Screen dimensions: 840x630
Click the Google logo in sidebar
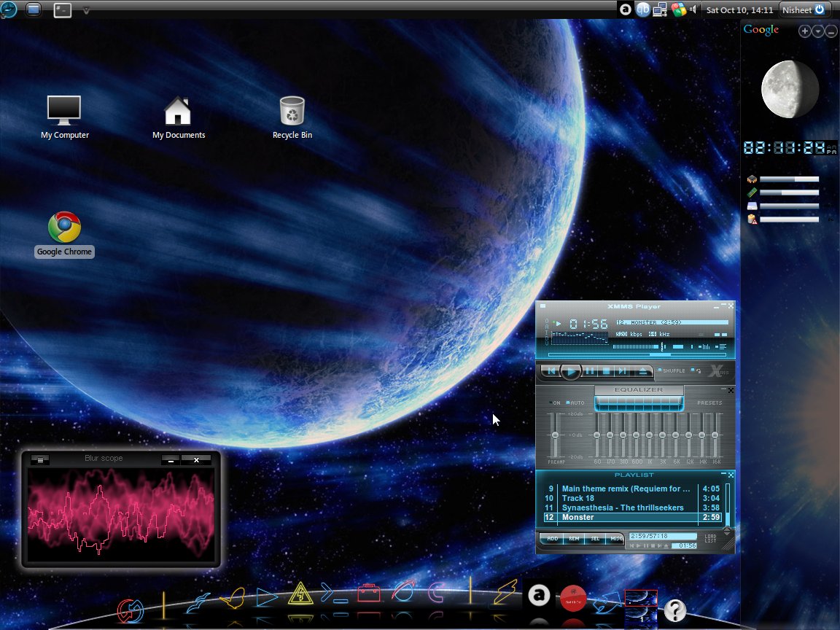(x=761, y=29)
